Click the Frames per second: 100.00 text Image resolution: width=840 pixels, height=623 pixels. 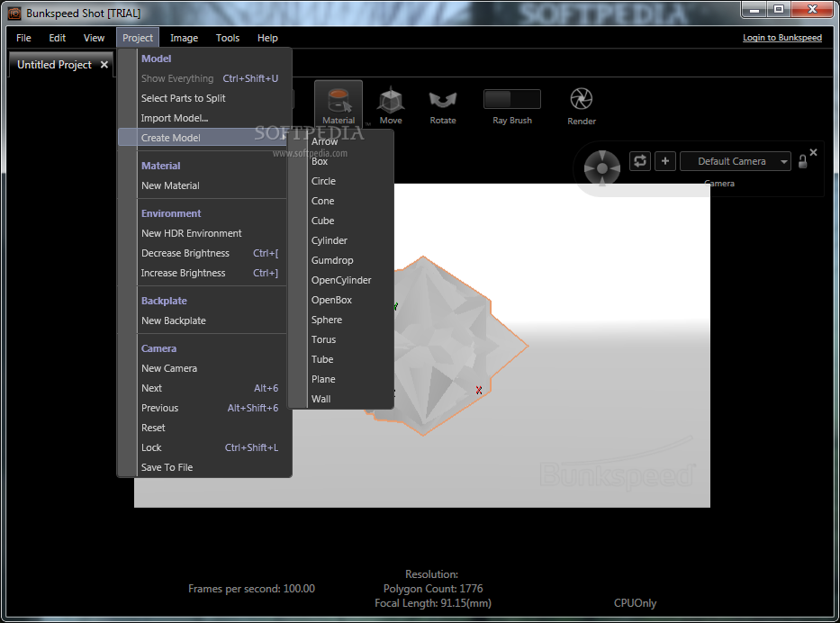[x=251, y=589]
